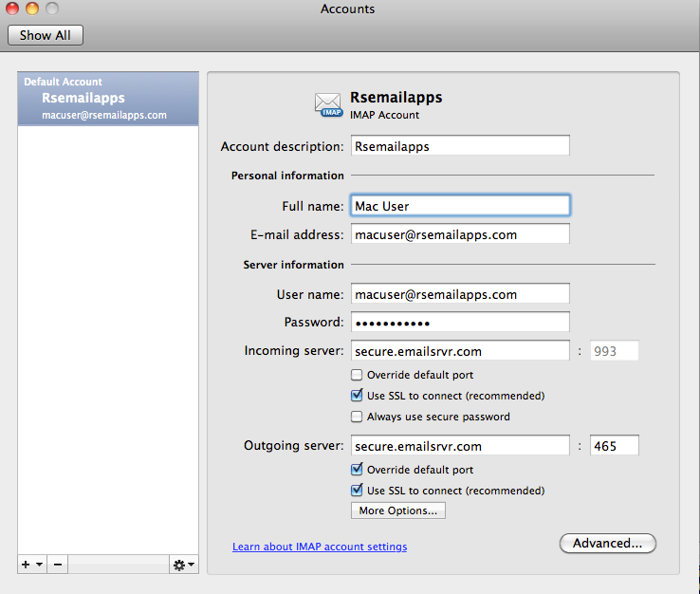Viewport: 700px width, 594px height.
Task: Click the User name input field
Action: [460, 294]
